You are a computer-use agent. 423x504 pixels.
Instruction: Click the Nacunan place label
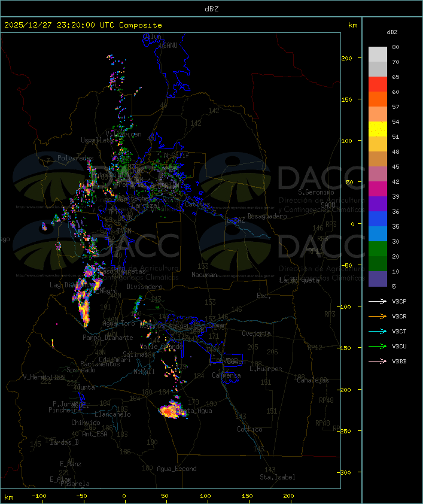[x=204, y=275]
